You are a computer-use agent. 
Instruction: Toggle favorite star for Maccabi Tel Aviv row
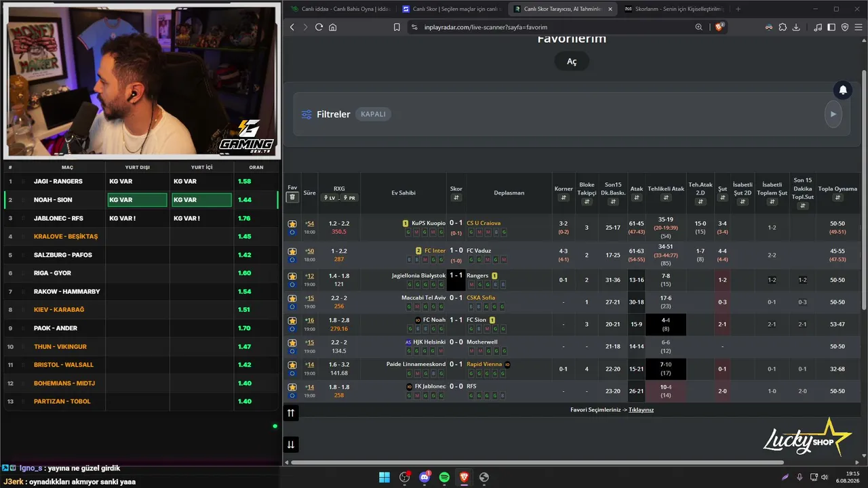tap(292, 298)
